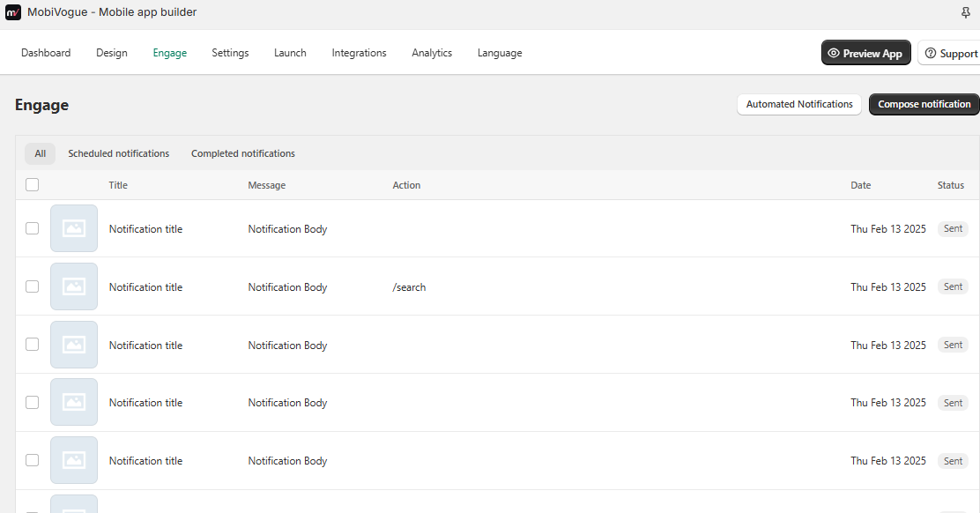Open the Settings navigation item
Viewport: 980px width, 513px height.
[230, 53]
